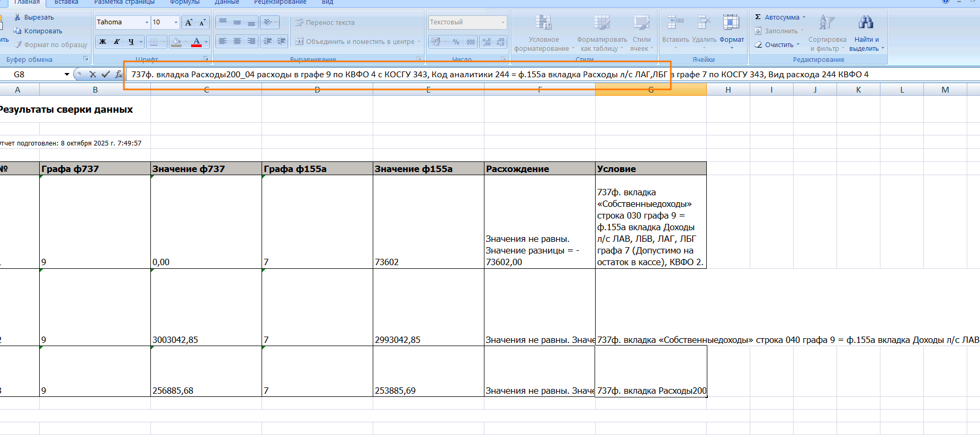Toggle align text left
Screen dimensions: 980x435
223,41
